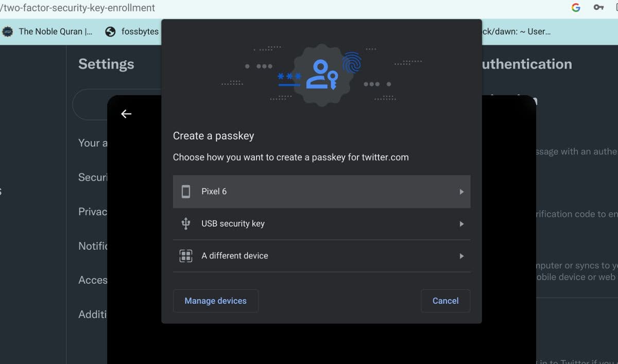
Task: Click the settings search field under Settings heading
Action: pos(90,105)
